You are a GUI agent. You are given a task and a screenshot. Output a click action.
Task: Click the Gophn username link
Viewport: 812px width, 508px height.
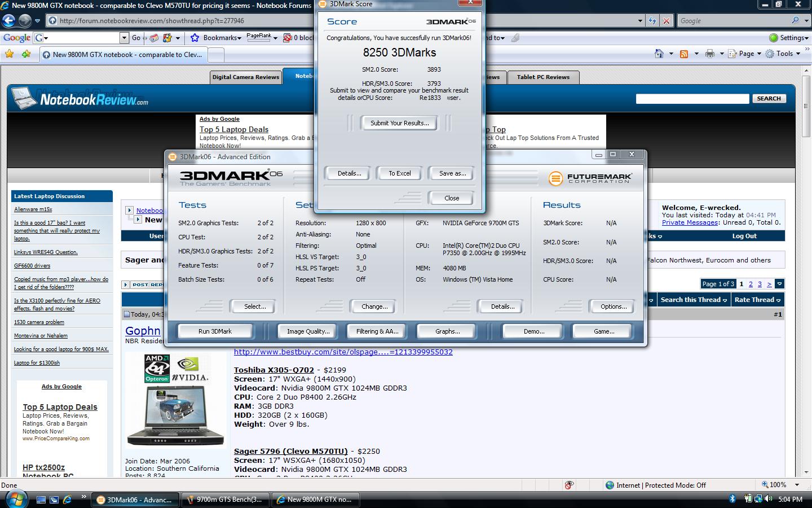coord(143,331)
